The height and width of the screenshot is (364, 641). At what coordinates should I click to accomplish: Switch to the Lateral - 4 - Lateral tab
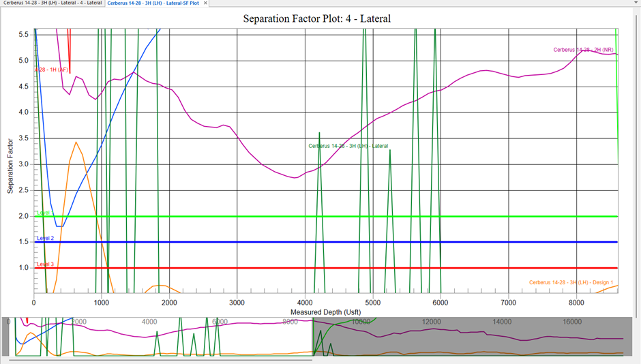(52, 3)
